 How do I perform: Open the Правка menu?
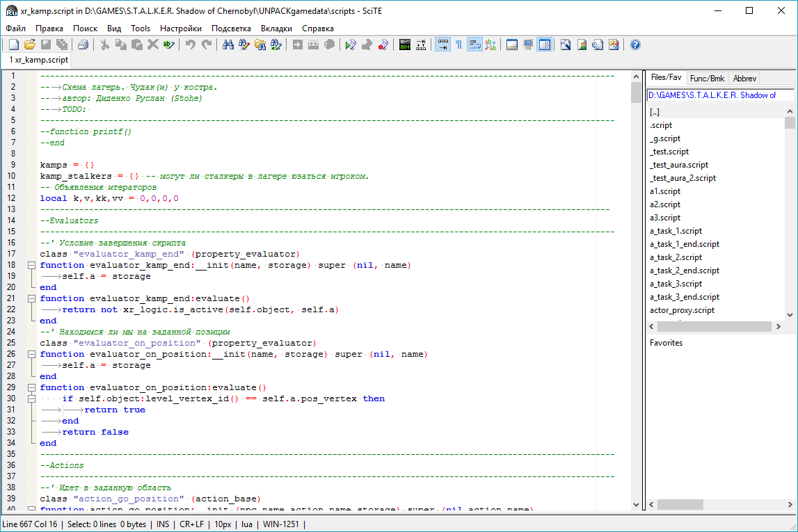tap(49, 29)
